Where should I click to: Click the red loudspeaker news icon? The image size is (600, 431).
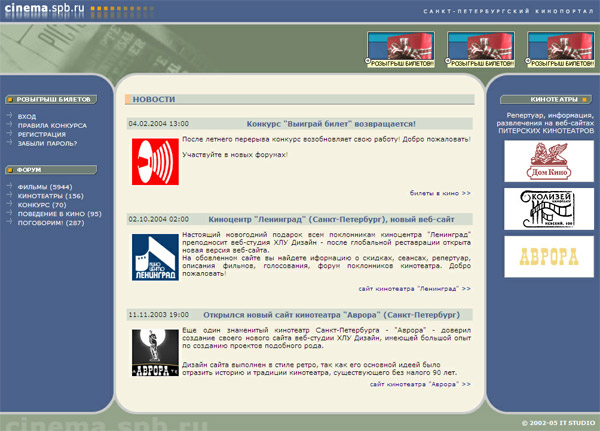coord(155,162)
